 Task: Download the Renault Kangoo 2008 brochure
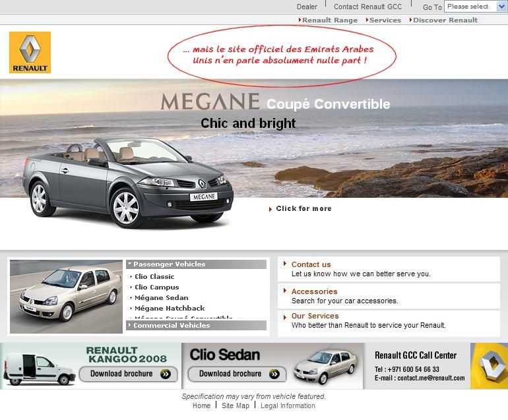pyautogui.click(x=128, y=374)
